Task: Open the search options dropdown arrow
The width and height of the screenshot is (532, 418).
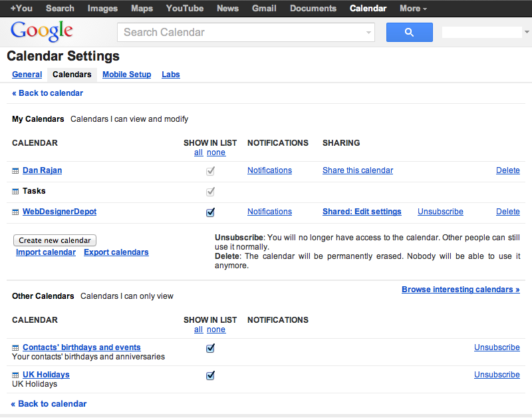Action: 368,33
